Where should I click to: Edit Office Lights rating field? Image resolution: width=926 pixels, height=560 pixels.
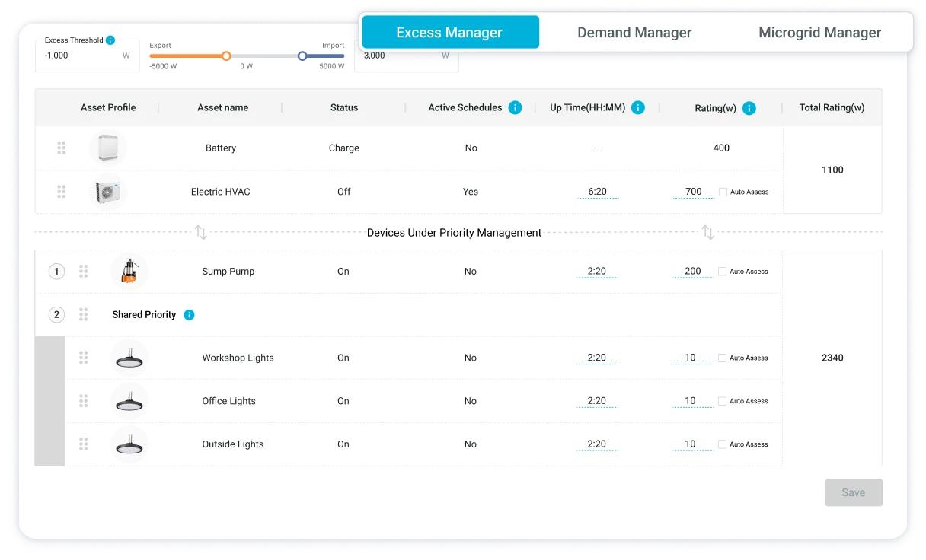(x=693, y=401)
